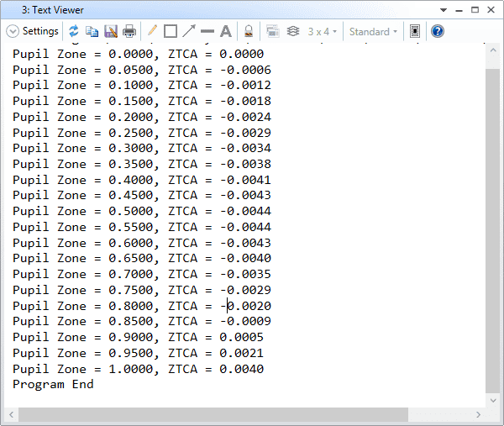The width and height of the screenshot is (504, 426).
Task: Click the Pupil Zone = 0.3000 line
Action: (x=142, y=148)
